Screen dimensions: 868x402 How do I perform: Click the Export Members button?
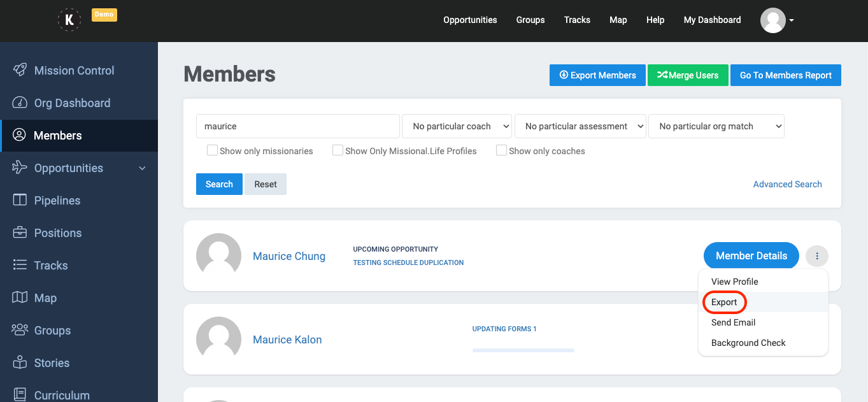point(597,75)
